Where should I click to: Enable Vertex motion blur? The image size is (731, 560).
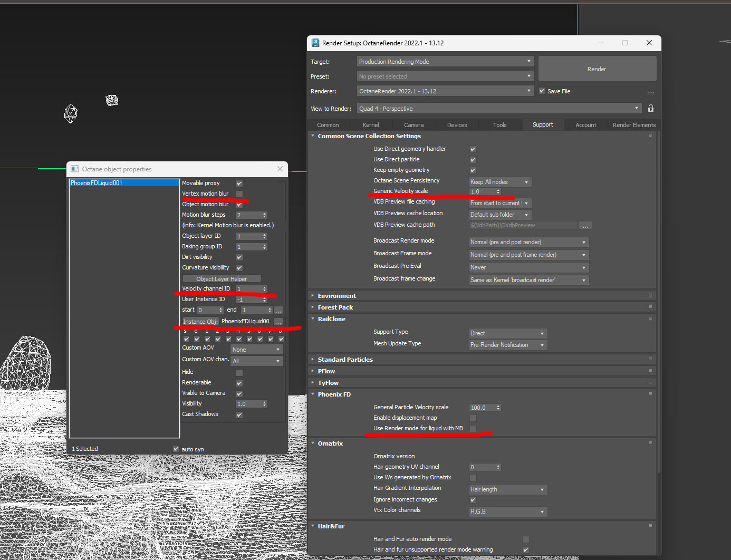pyautogui.click(x=239, y=194)
